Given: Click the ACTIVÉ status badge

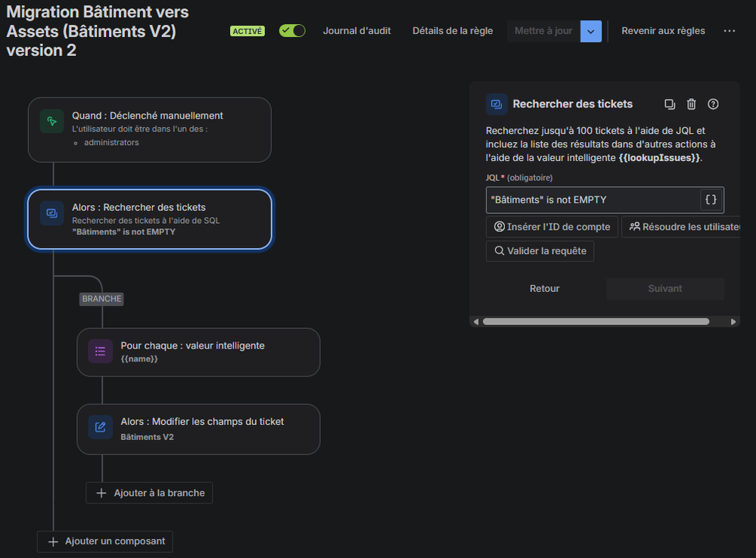Looking at the screenshot, I should [247, 31].
